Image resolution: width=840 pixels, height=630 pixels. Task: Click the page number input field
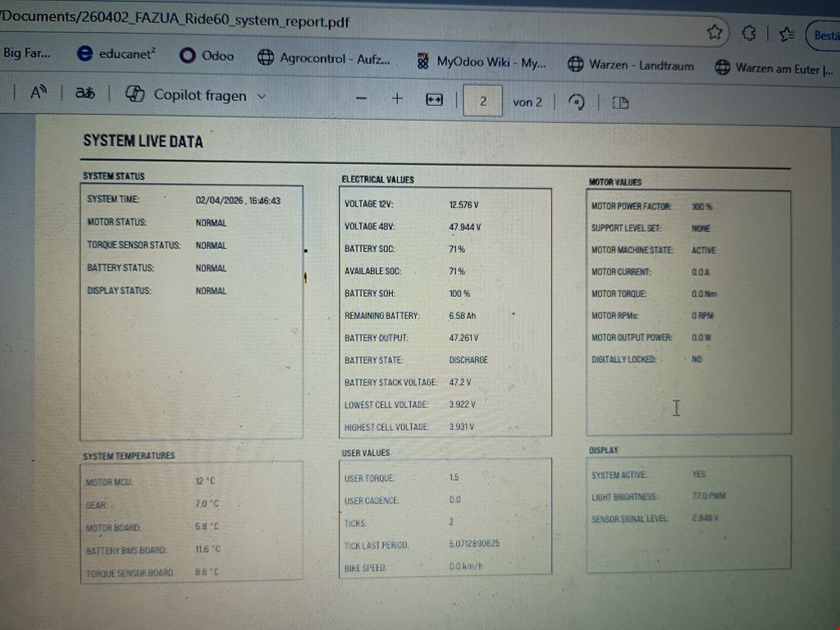coord(482,102)
